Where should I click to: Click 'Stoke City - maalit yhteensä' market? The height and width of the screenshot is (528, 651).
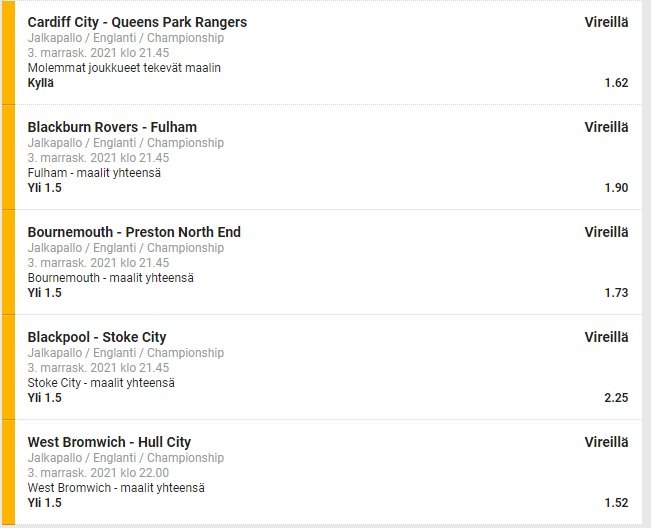click(x=101, y=383)
